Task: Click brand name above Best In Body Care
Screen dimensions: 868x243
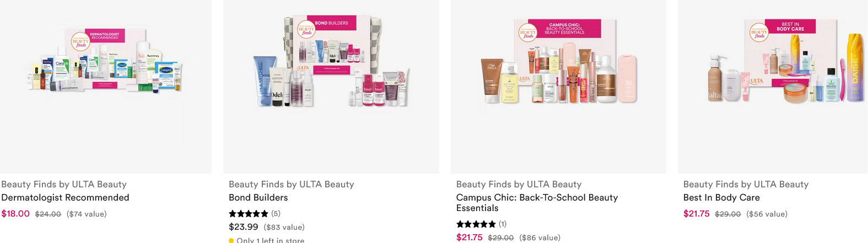Action: tap(746, 184)
